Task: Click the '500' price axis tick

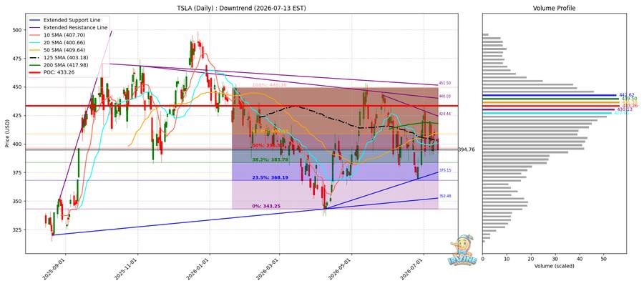Action: pos(18,30)
